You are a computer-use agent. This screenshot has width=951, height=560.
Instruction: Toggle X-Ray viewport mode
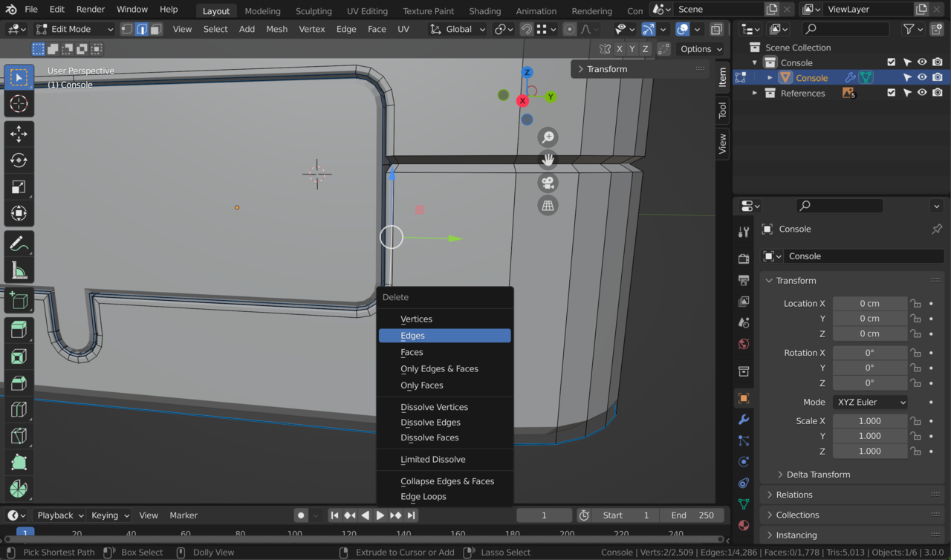715,28
